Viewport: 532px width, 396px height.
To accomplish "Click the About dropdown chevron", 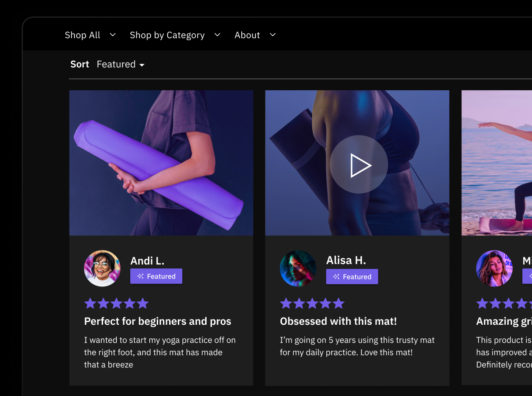I will pos(272,35).
